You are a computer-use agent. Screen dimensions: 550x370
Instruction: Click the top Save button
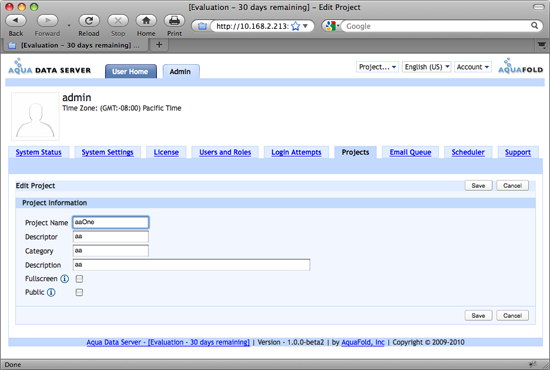478,186
